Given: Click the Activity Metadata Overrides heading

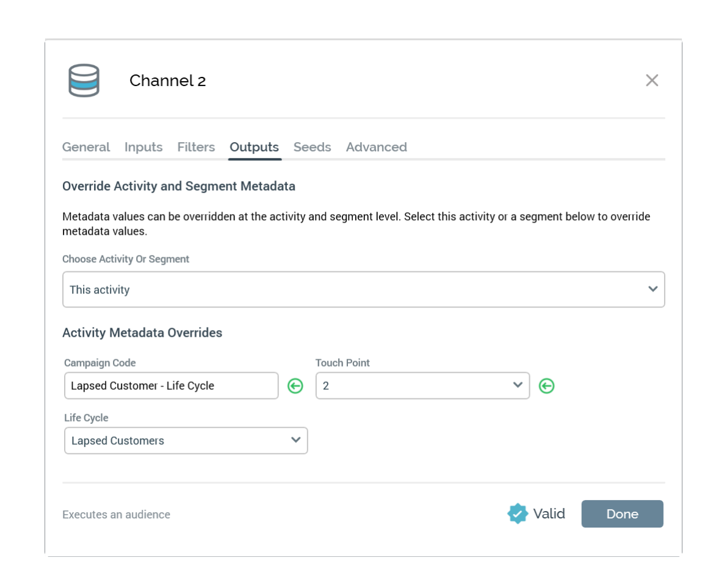Looking at the screenshot, I should pos(142,333).
